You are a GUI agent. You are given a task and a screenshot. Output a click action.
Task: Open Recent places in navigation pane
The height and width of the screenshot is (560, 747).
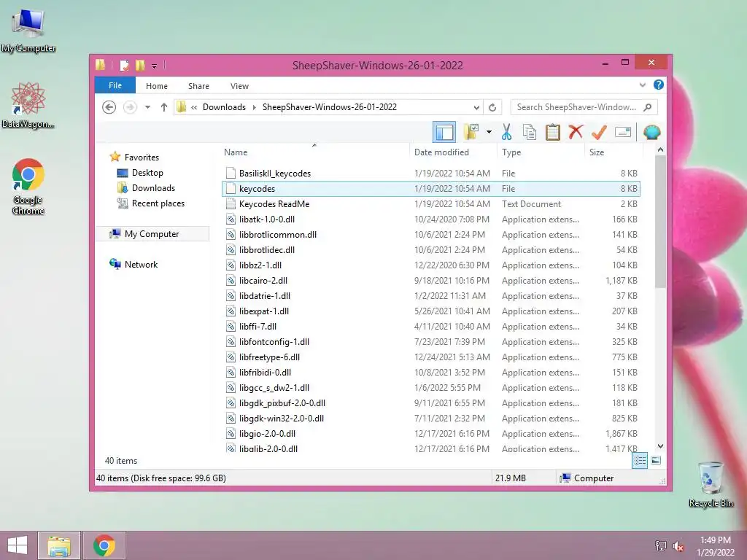click(x=158, y=203)
